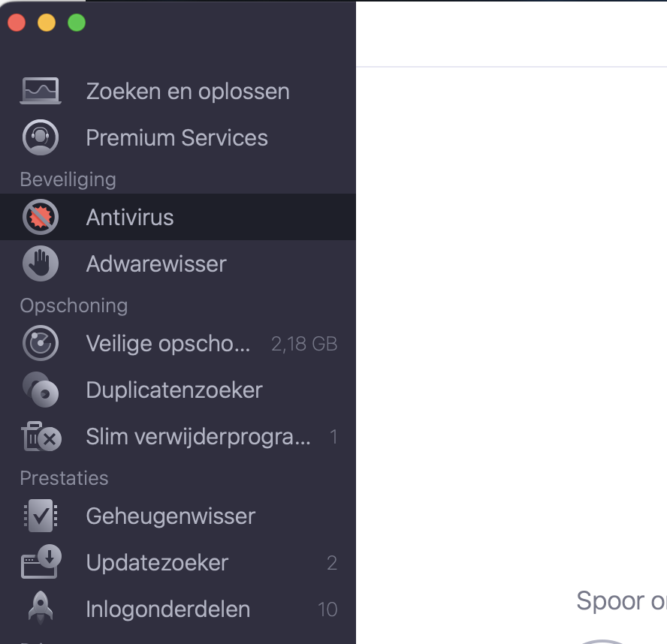Click the badge showing 10 next to Inlogonderdelen
The width and height of the screenshot is (667, 644).
[328, 609]
